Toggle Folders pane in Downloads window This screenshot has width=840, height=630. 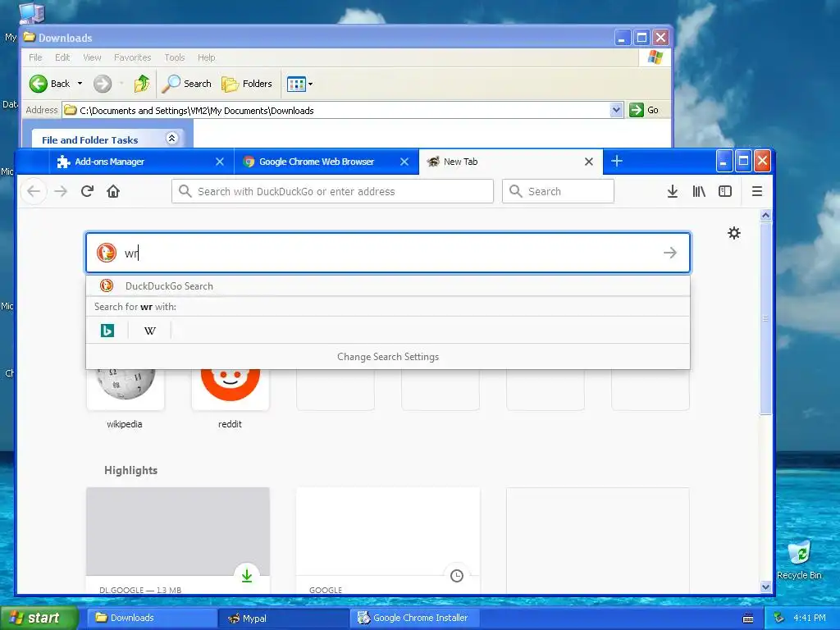(247, 84)
